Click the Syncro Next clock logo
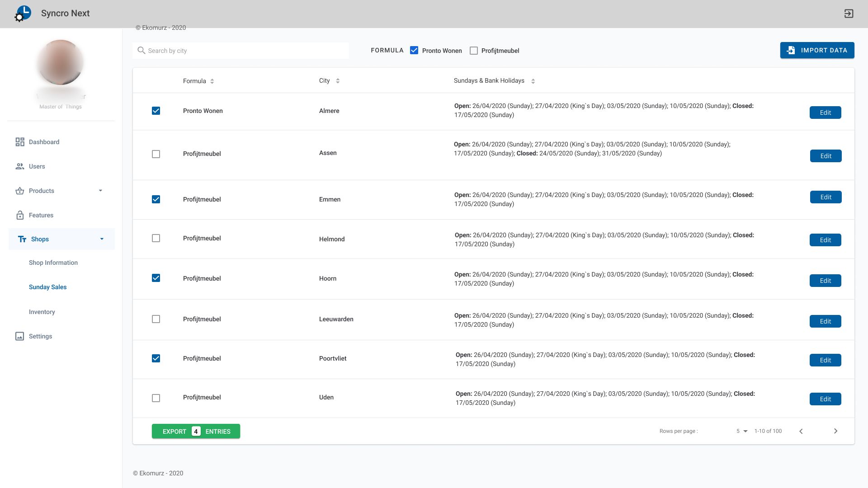 [x=23, y=13]
